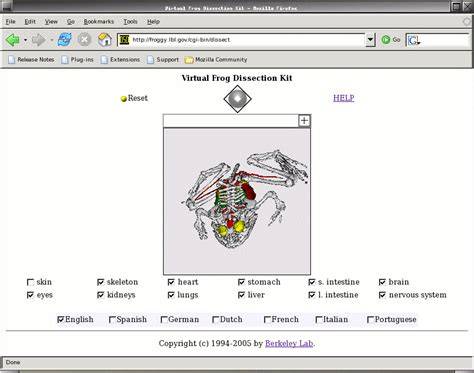This screenshot has height=373, width=474.
Task: Click the yellow Reset ball icon
Action: (x=124, y=99)
